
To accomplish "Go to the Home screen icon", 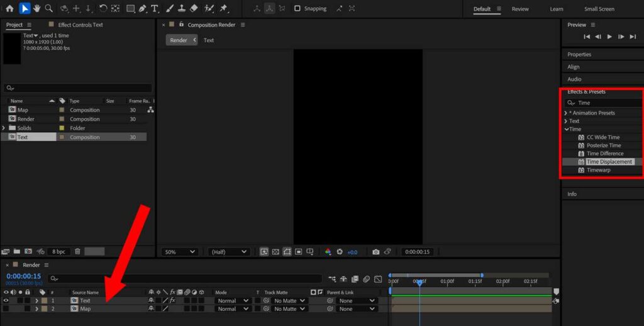I will (x=9, y=8).
